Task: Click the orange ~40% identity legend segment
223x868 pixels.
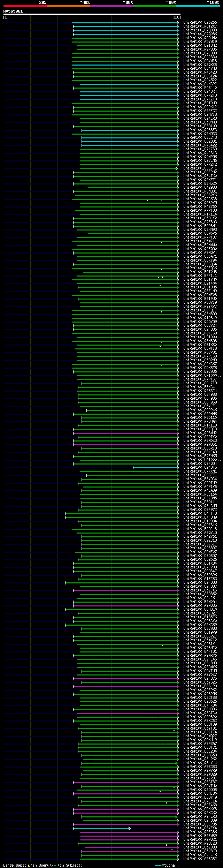Action: coord(68,6)
